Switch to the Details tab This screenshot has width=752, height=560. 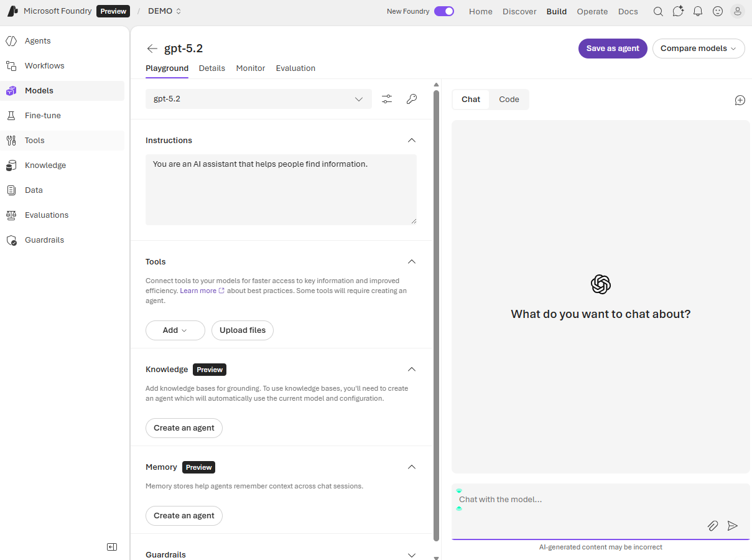[x=212, y=68]
